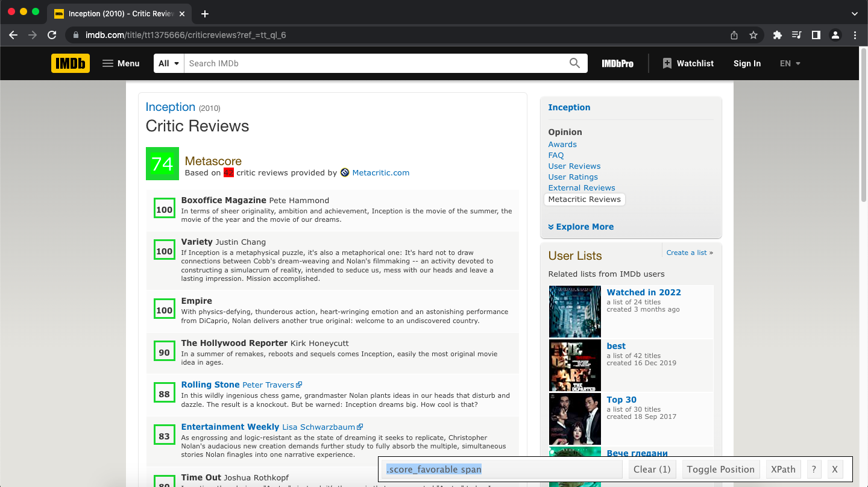868x487 pixels.
Task: Open the Rolling Stone review link
Action: 210,385
